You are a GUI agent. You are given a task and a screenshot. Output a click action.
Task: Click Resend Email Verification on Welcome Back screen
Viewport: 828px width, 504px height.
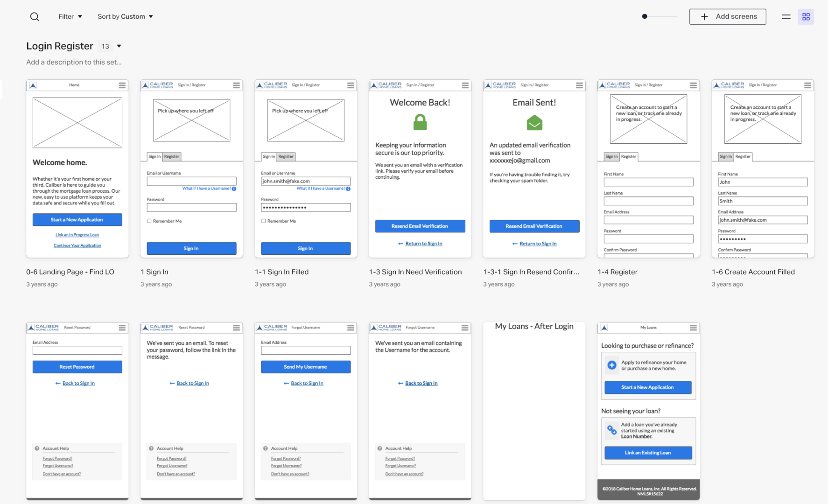(x=420, y=226)
